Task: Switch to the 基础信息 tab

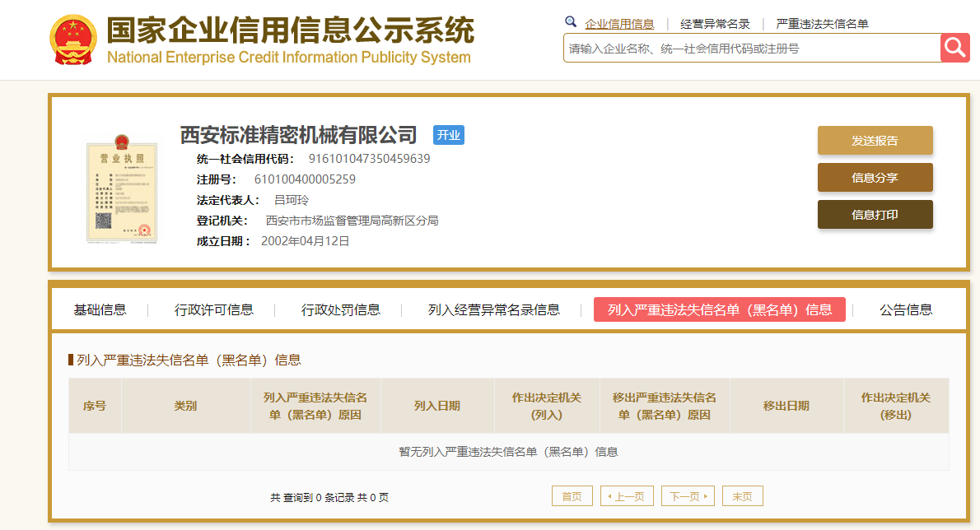Action: click(x=100, y=309)
